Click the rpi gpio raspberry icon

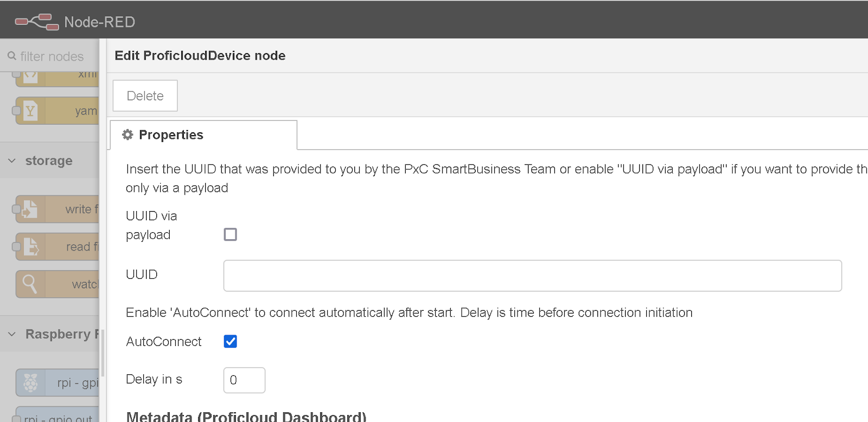tap(30, 383)
